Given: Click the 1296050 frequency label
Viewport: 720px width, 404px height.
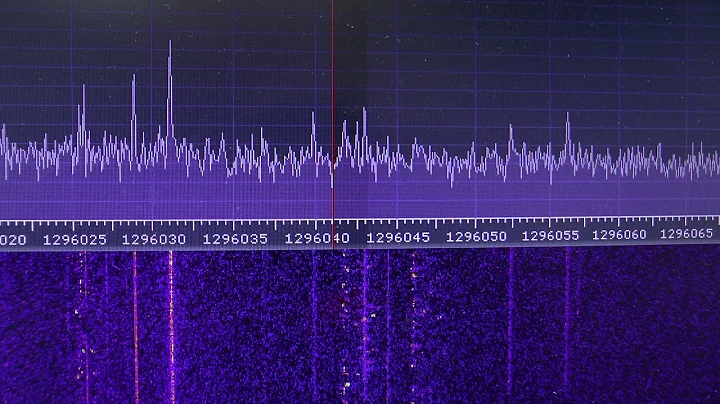Looking at the screenshot, I should [476, 237].
